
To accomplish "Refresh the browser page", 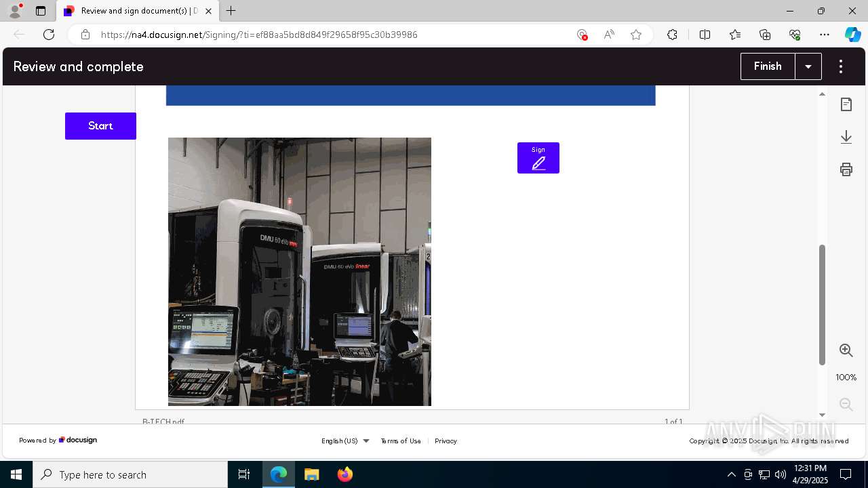I will point(49,35).
